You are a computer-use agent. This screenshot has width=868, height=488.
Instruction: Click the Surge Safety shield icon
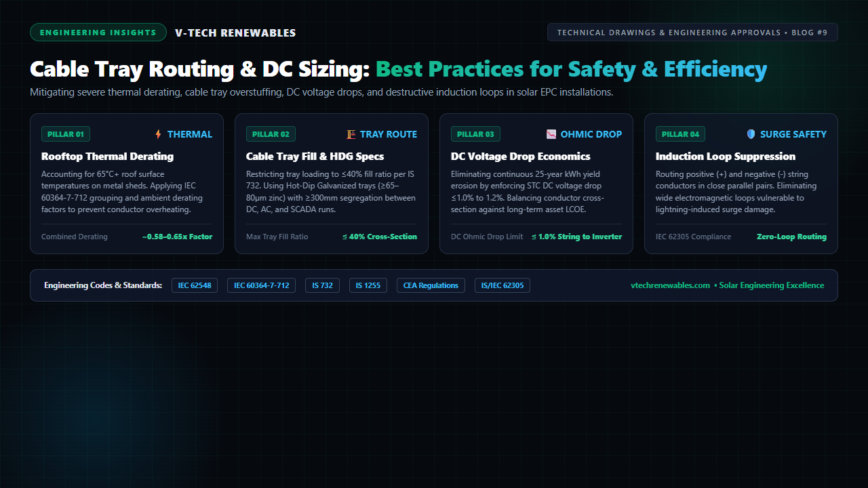coord(751,134)
